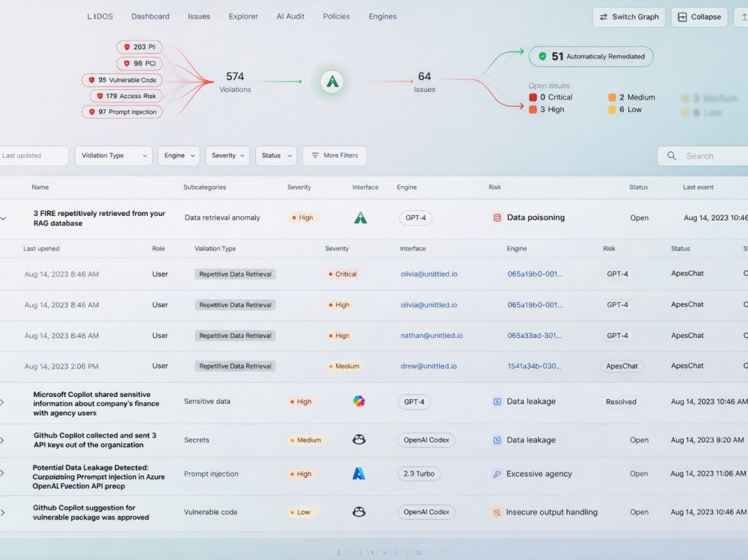Click the 0 Critical red swatch
The image size is (748, 560).
click(533, 97)
